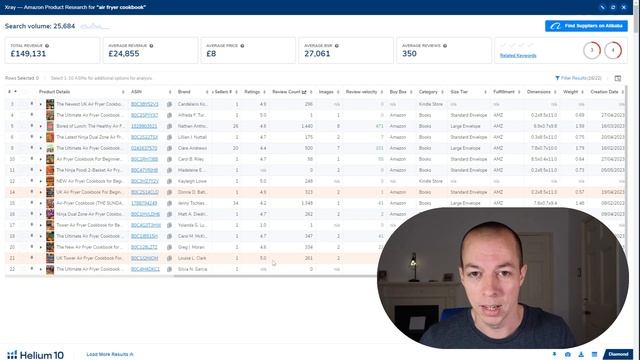Pin row 4 The Ultimate Air Fryer Cookbook
Screen dimensions: 640x360
tap(32, 115)
